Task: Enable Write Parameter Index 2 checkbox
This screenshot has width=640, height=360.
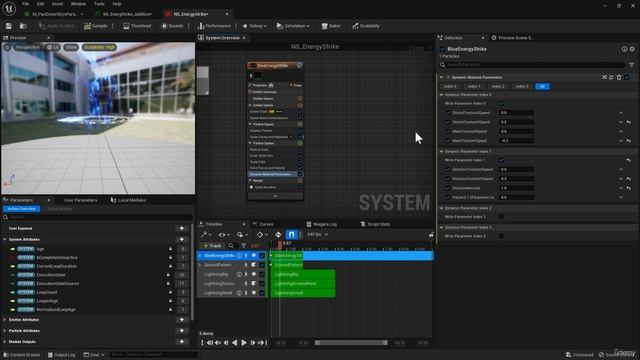Action: tap(501, 217)
